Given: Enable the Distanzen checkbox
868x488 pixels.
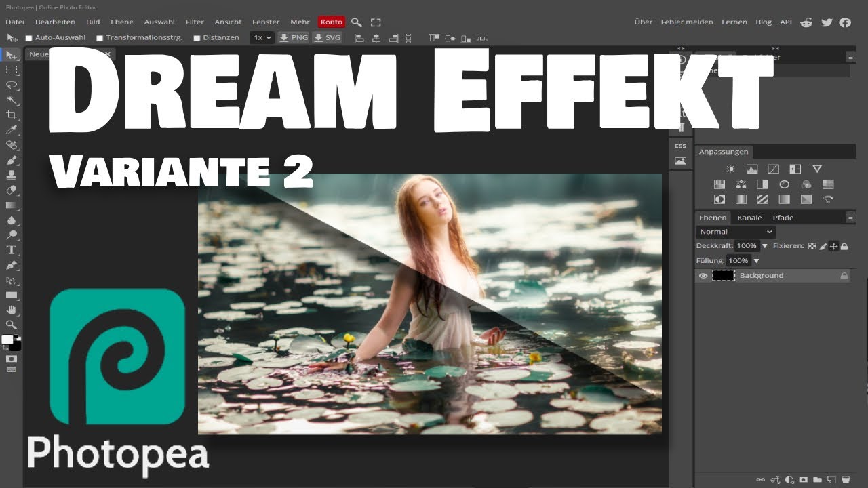Looking at the screenshot, I should tap(197, 38).
